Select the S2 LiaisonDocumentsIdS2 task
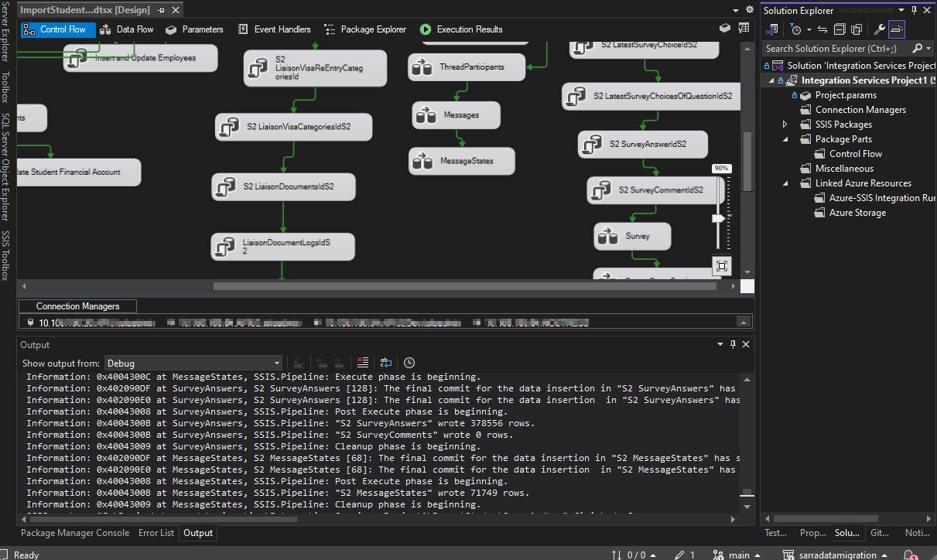The height and width of the screenshot is (560, 937). 283,186
